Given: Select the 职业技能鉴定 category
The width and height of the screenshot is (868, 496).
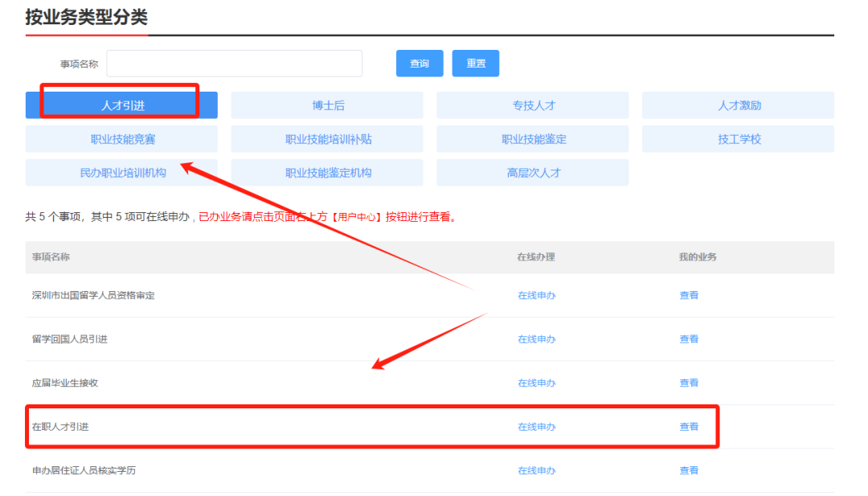Looking at the screenshot, I should [533, 139].
